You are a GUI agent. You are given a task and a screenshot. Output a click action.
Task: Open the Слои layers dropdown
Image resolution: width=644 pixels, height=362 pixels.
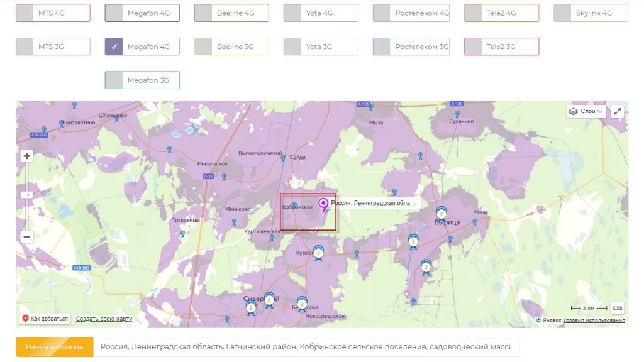coord(586,111)
